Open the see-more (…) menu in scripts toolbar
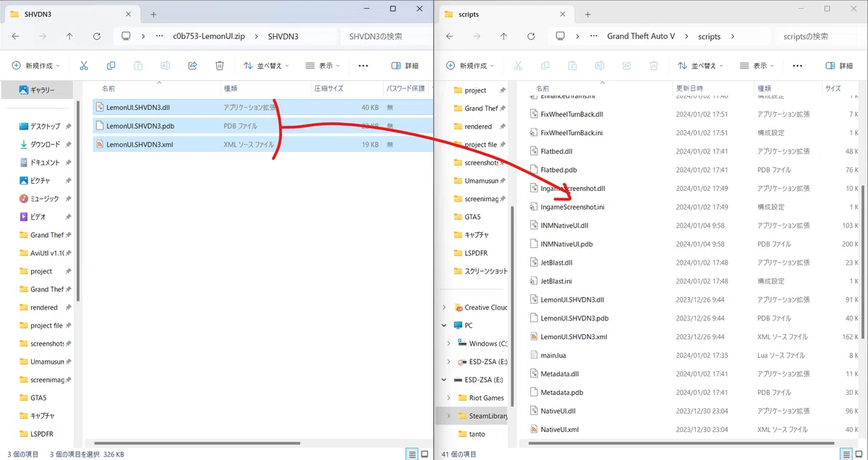Viewport: 868px width, 460px height. [797, 66]
